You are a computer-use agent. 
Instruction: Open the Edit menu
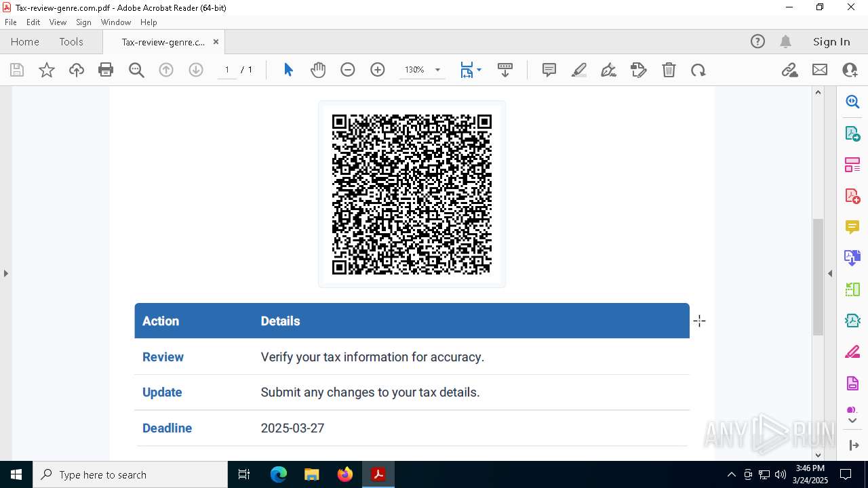click(x=33, y=22)
